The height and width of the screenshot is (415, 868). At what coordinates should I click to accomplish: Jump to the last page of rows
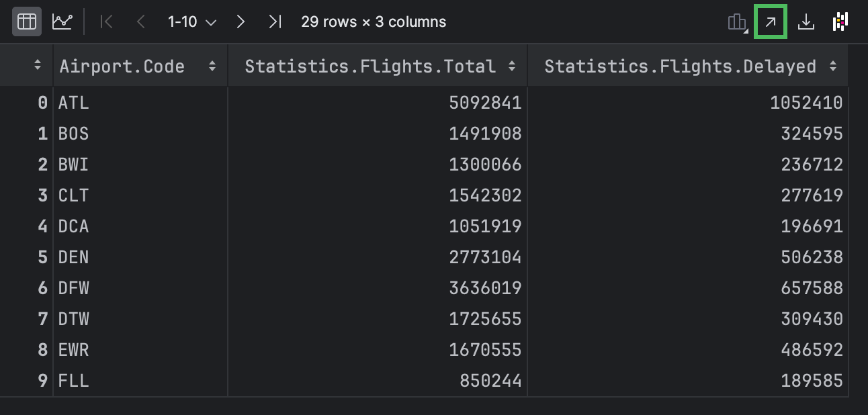pyautogui.click(x=275, y=21)
